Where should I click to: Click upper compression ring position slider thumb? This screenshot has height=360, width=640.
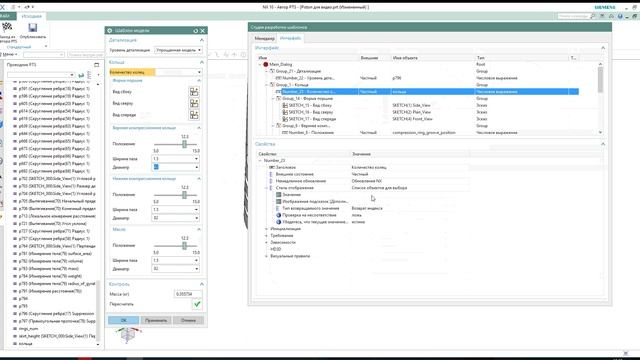point(184,144)
